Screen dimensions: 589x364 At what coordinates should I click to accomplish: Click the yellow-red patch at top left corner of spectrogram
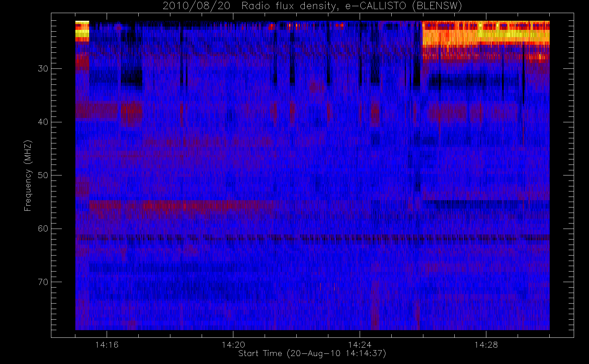click(82, 31)
